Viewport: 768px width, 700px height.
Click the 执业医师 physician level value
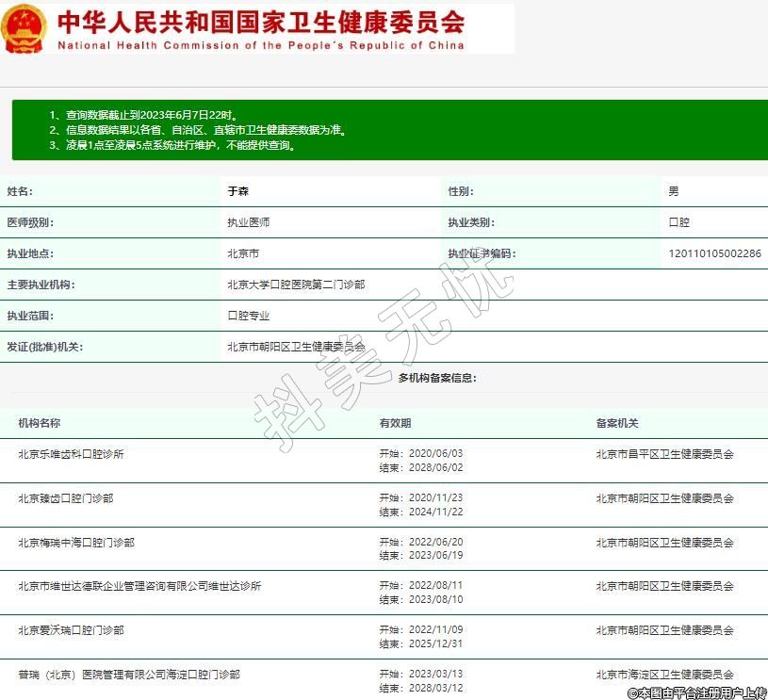pos(249,222)
